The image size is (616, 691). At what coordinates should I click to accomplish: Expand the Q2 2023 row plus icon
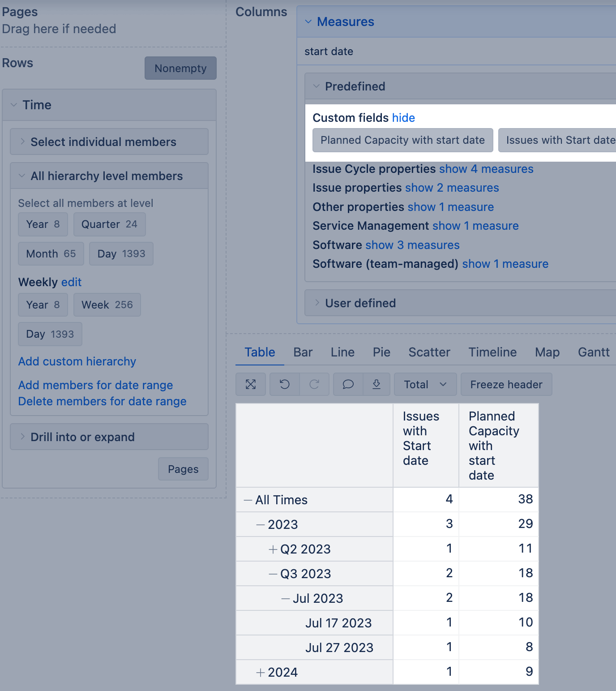(x=273, y=549)
